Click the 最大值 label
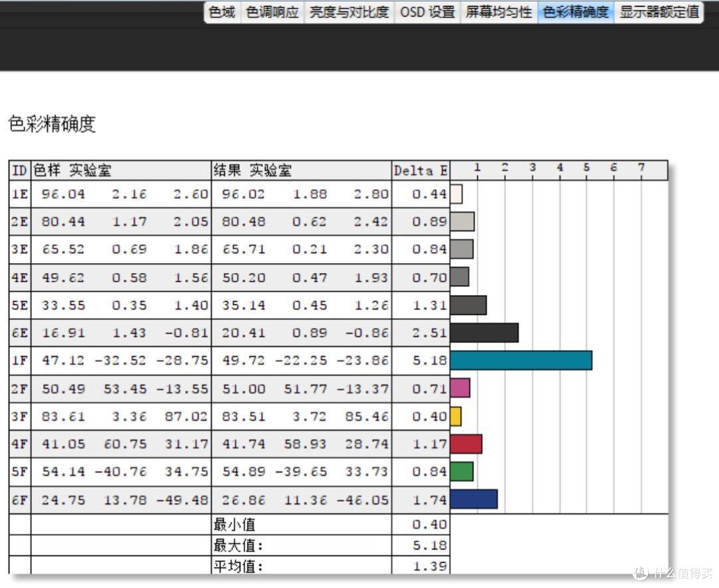This screenshot has width=719, height=588. point(238,545)
